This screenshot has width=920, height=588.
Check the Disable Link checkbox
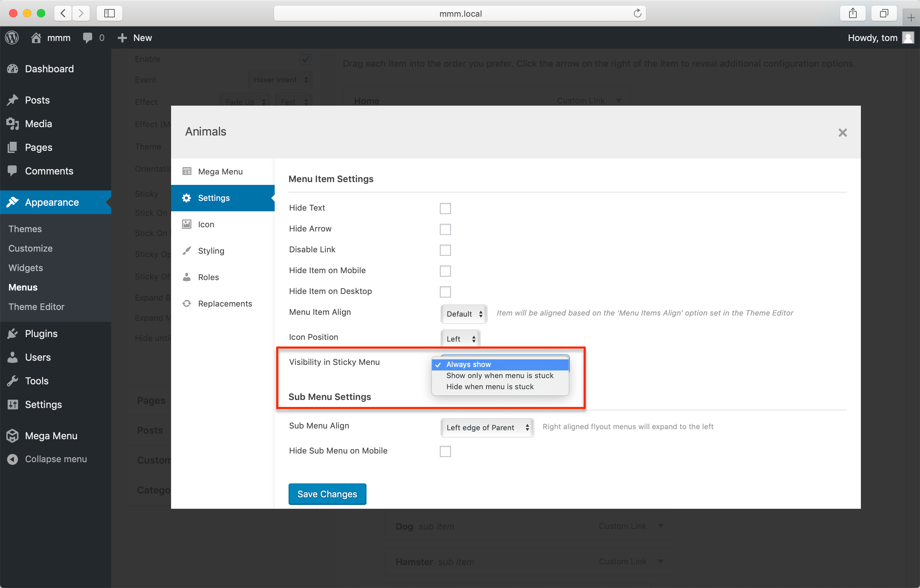point(445,250)
